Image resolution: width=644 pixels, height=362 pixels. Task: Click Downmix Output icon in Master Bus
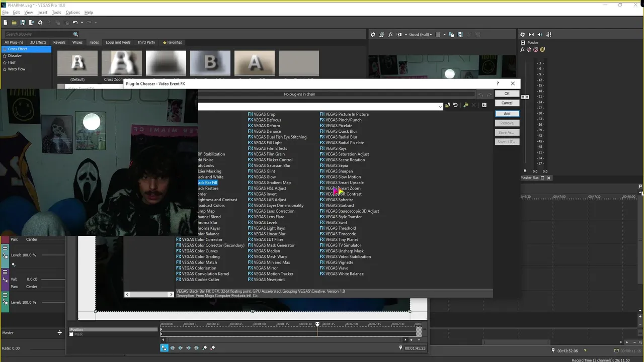point(532,35)
